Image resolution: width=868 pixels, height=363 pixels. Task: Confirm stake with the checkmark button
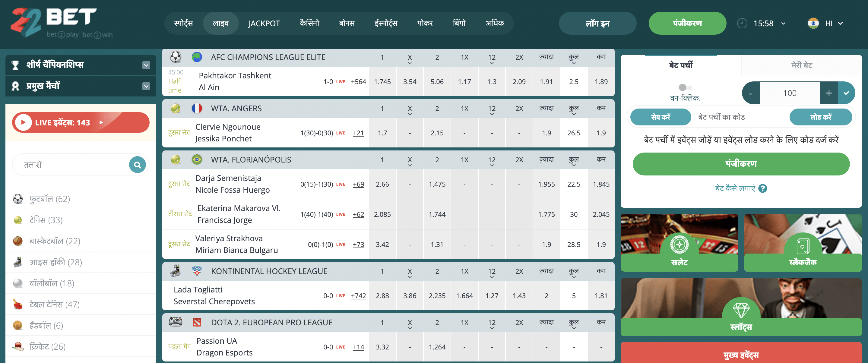click(846, 93)
